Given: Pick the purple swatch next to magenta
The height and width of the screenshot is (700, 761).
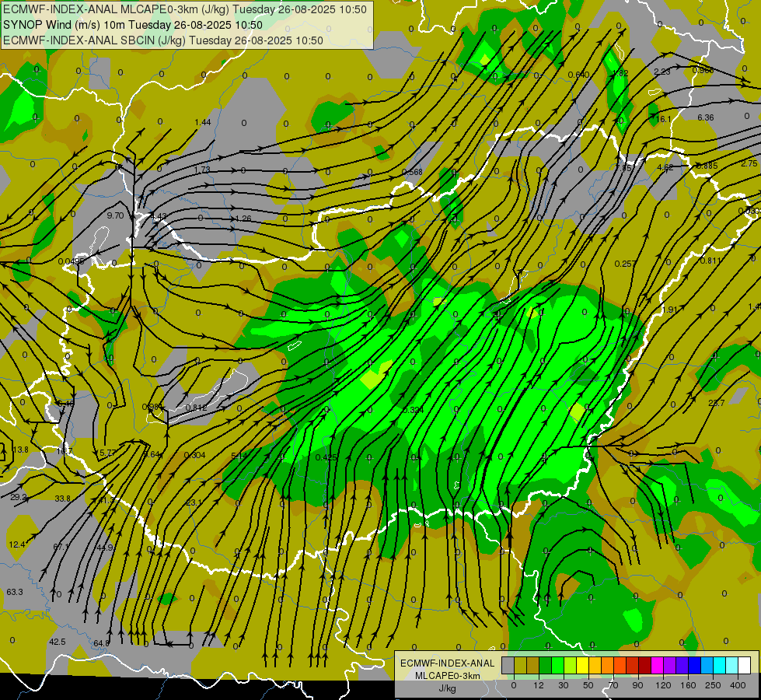Looking at the screenshot, I should click(x=670, y=665).
